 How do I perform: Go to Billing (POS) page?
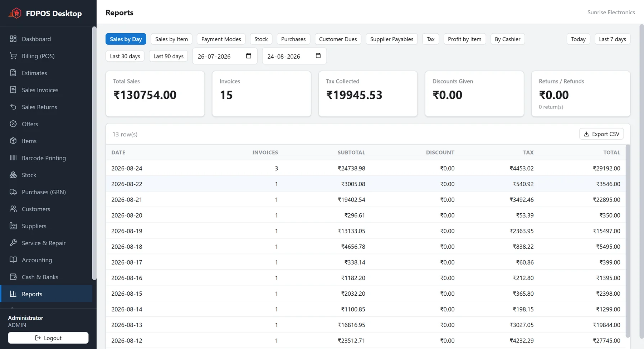[x=46, y=56]
